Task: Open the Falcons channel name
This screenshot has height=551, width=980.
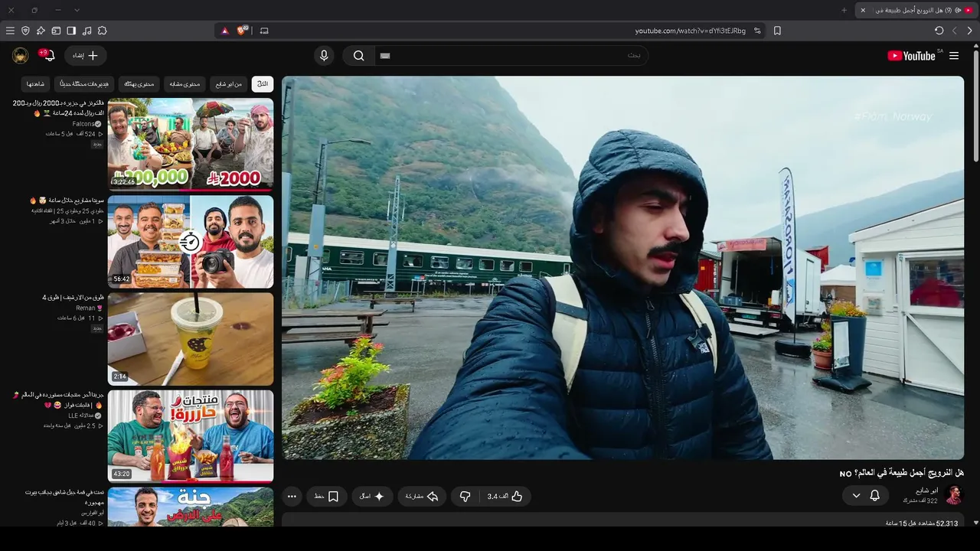Action: tap(83, 124)
